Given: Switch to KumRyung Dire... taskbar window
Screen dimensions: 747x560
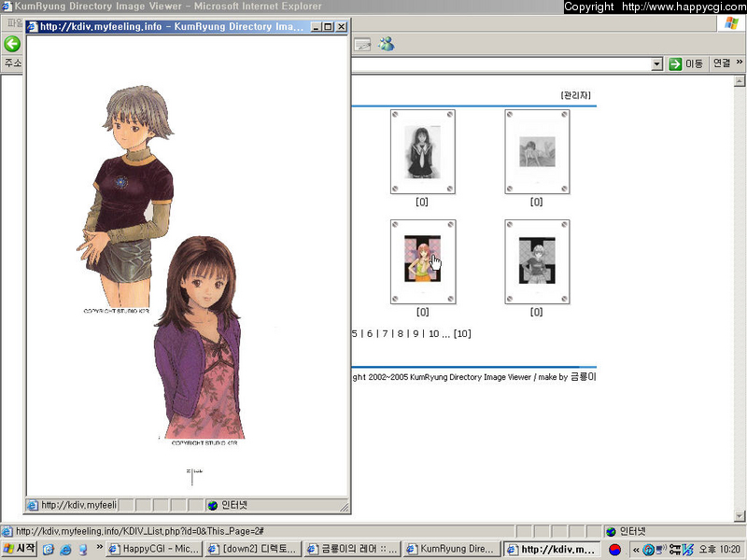Looking at the screenshot, I should pos(452,549).
